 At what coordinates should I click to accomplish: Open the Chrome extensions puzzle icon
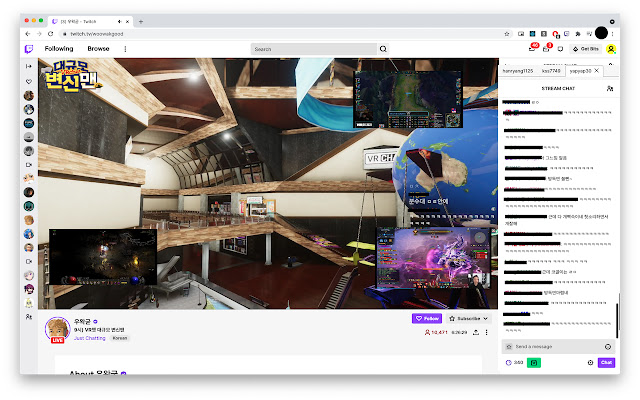[578, 34]
